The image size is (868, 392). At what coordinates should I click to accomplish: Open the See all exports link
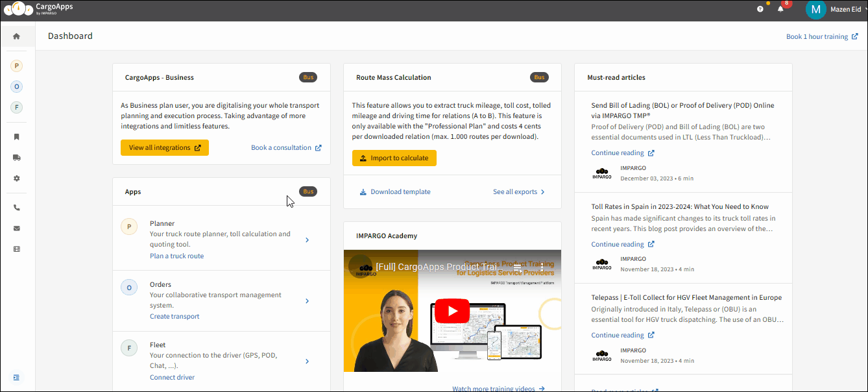click(519, 192)
